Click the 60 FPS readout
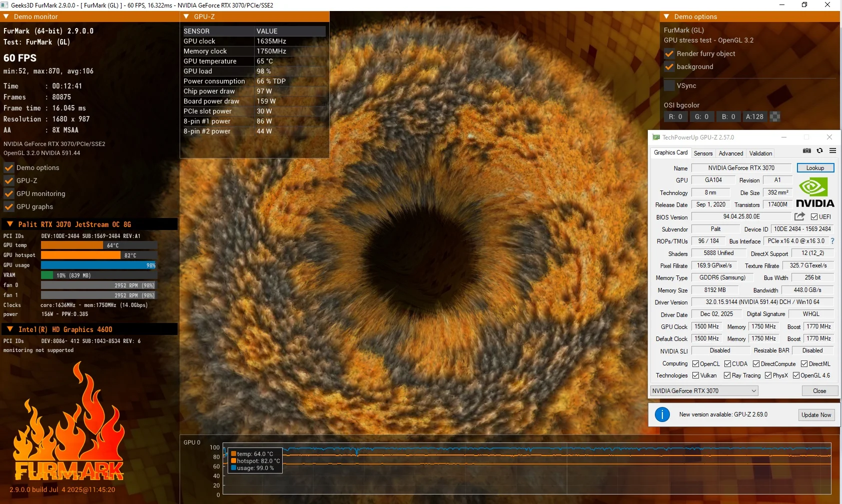The image size is (842, 504). [20, 58]
